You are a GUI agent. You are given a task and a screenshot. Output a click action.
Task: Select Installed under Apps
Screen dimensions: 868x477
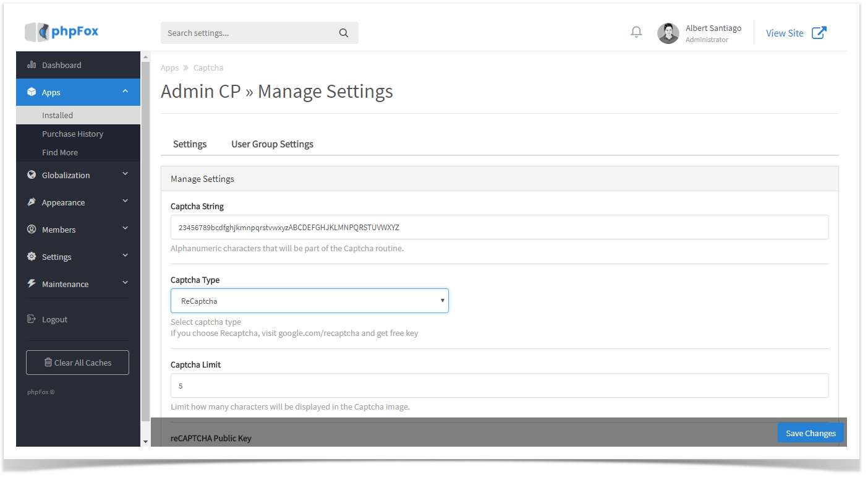(x=79, y=115)
